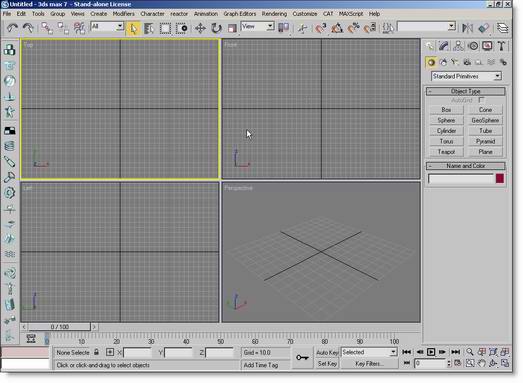Screen dimensions: 523x383
Task: Click Select and Manipulate icon
Action: point(303,28)
